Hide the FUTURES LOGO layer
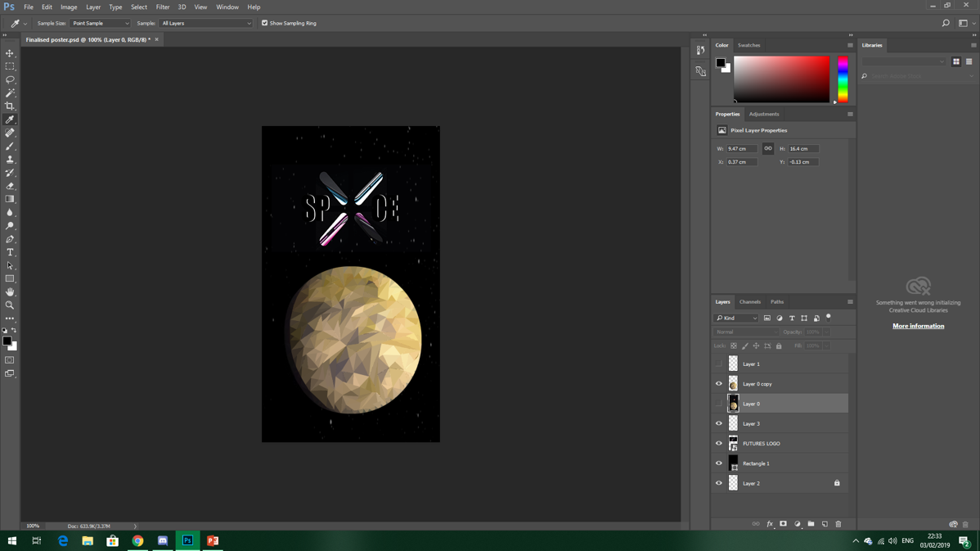The height and width of the screenshot is (551, 980). tap(719, 444)
